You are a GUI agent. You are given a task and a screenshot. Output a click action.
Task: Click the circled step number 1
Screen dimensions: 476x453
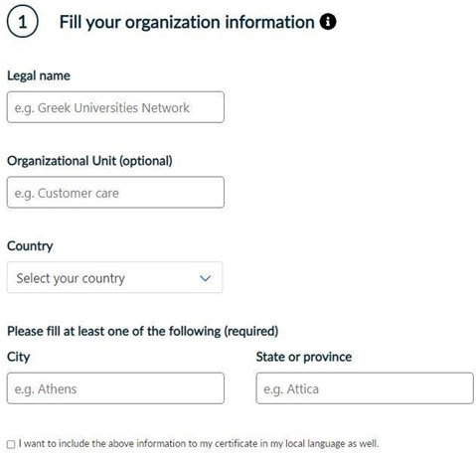(x=22, y=22)
